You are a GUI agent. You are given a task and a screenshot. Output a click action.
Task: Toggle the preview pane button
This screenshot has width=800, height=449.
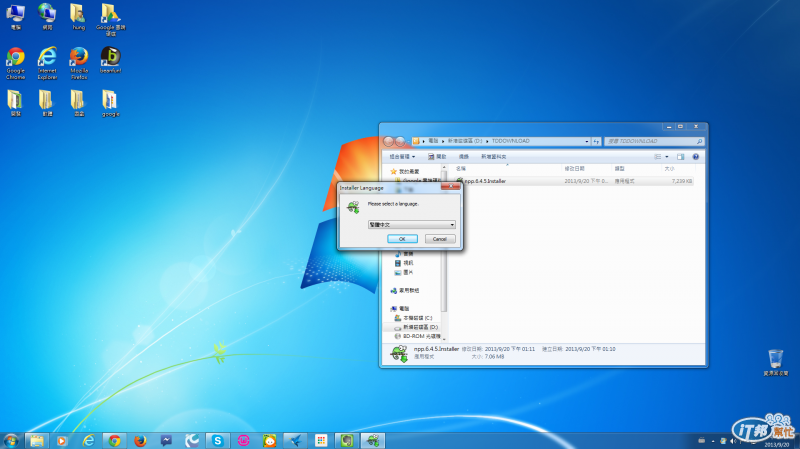[x=681, y=157]
